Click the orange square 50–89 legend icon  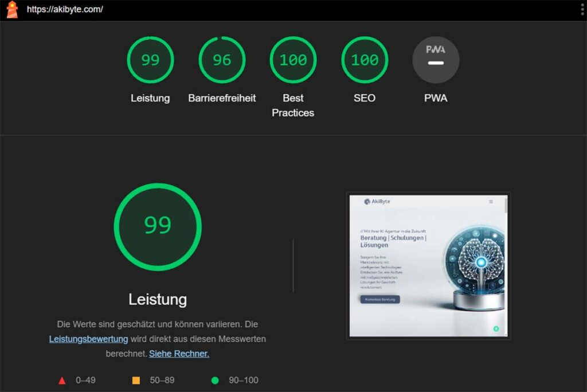point(136,380)
